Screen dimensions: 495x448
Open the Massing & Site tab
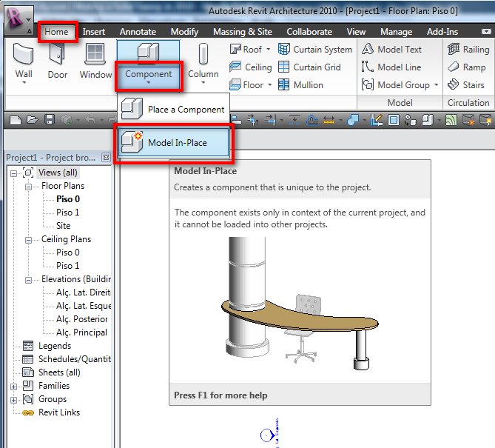[x=243, y=32]
